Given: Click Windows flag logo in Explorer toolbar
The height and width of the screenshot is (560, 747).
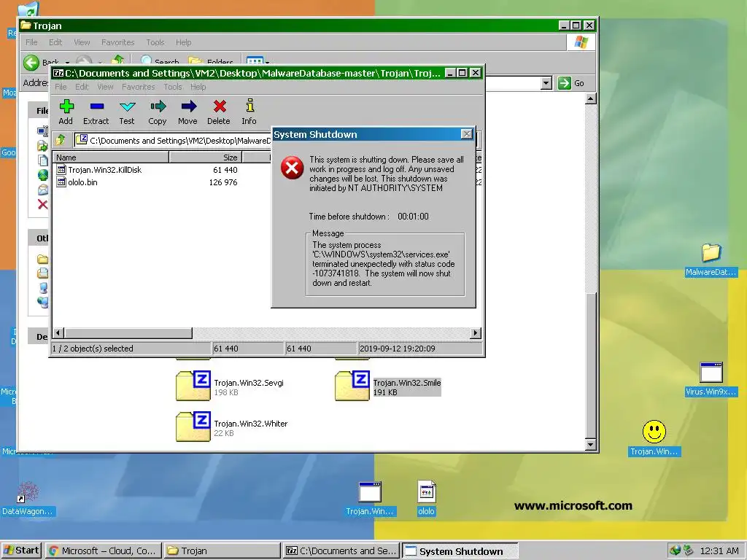Looking at the screenshot, I should click(x=581, y=42).
